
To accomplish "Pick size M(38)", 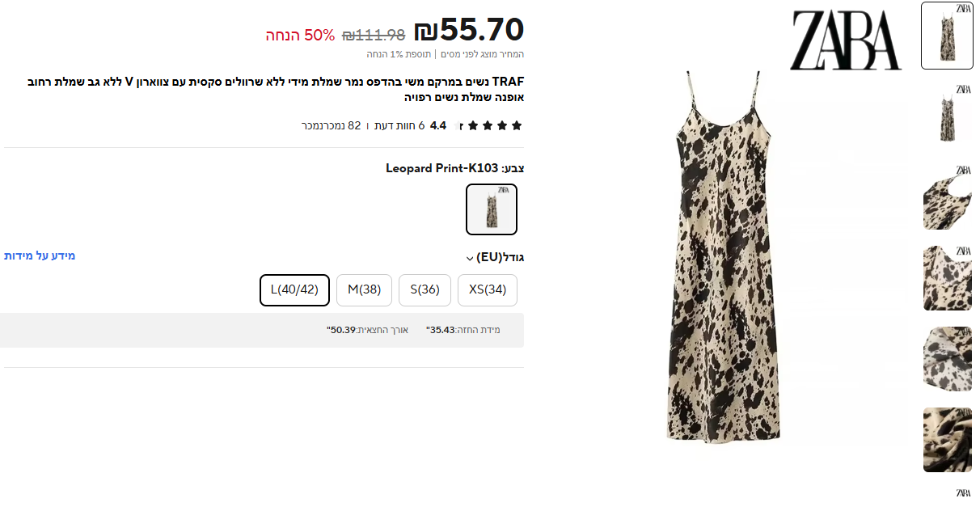I will pos(364,290).
